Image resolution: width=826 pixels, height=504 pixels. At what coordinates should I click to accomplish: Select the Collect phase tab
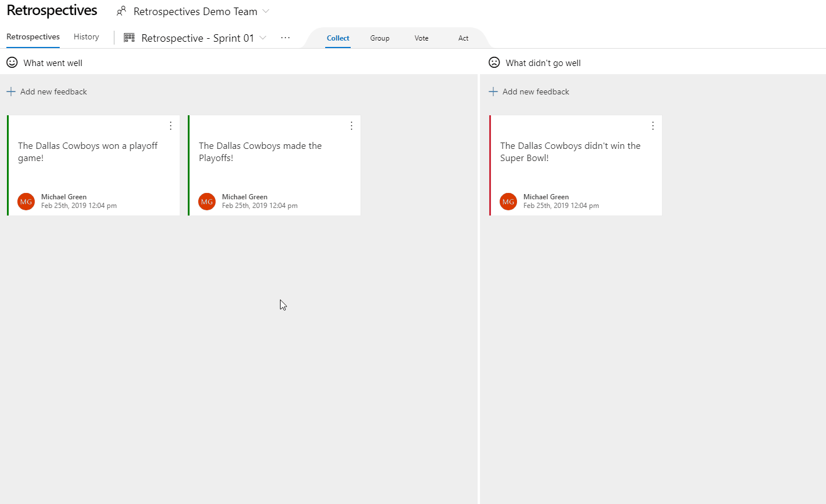point(338,38)
